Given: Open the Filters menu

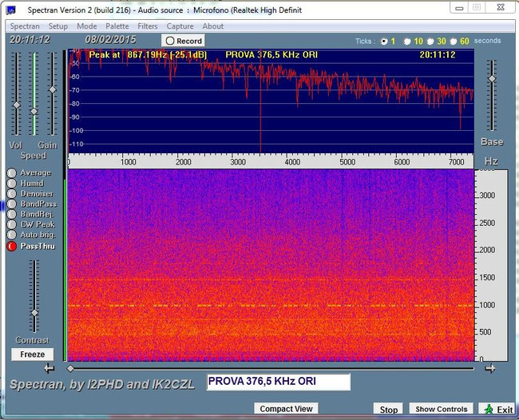Looking at the screenshot, I should click(x=148, y=26).
